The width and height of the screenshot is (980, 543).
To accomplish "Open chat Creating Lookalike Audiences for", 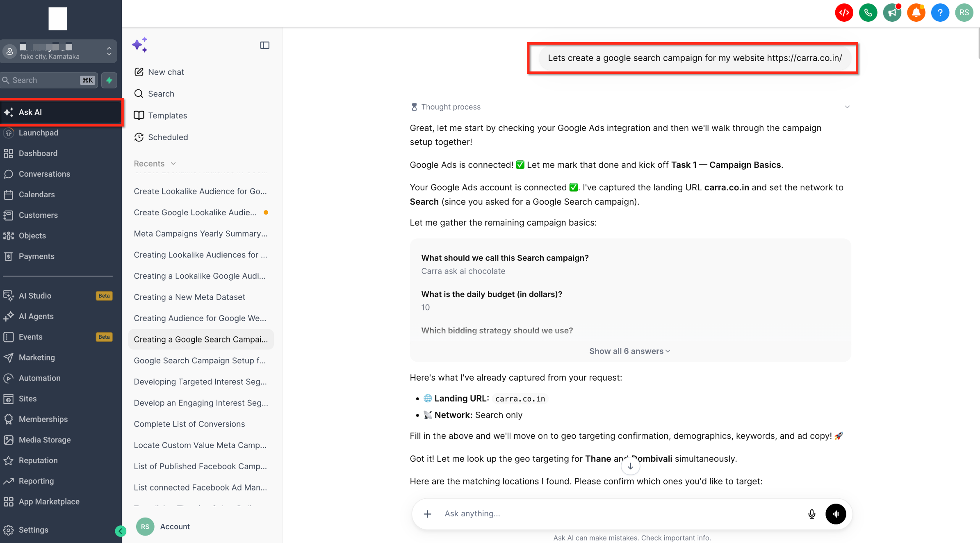I will pyautogui.click(x=201, y=255).
